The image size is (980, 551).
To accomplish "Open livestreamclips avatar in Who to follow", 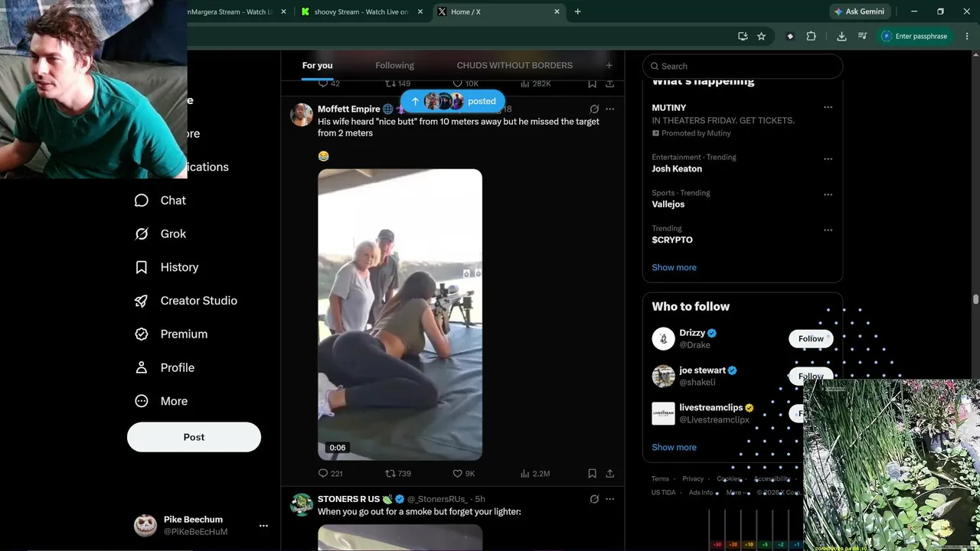I will tap(663, 413).
